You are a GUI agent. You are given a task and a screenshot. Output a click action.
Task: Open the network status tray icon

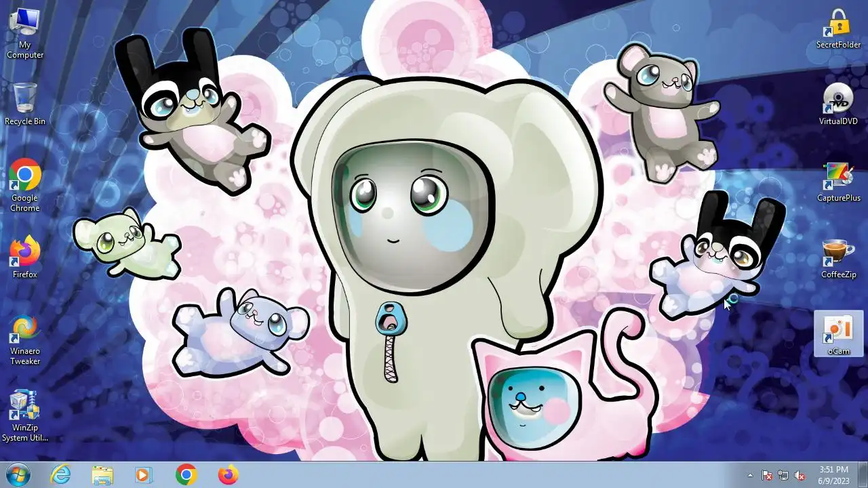[783, 475]
